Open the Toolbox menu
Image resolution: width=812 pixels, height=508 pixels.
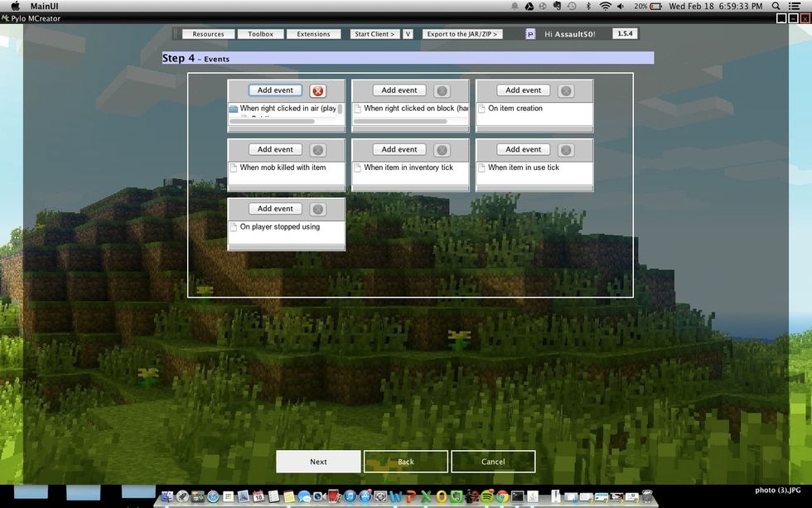point(260,34)
